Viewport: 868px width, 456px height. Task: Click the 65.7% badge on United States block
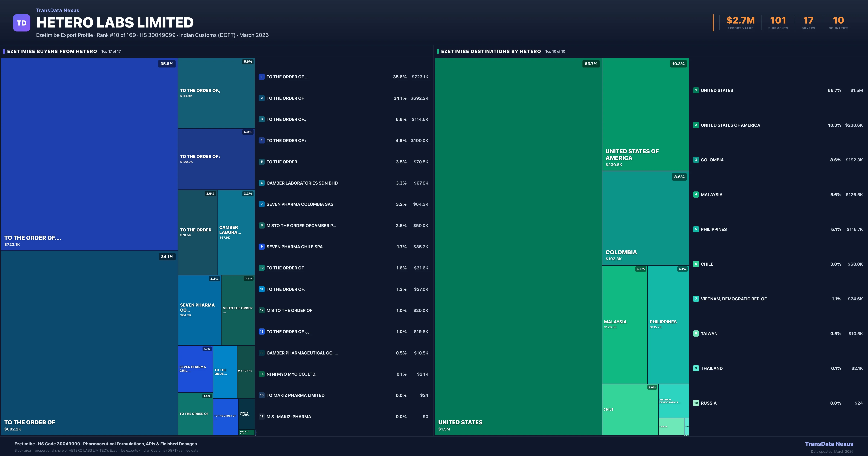click(x=591, y=64)
